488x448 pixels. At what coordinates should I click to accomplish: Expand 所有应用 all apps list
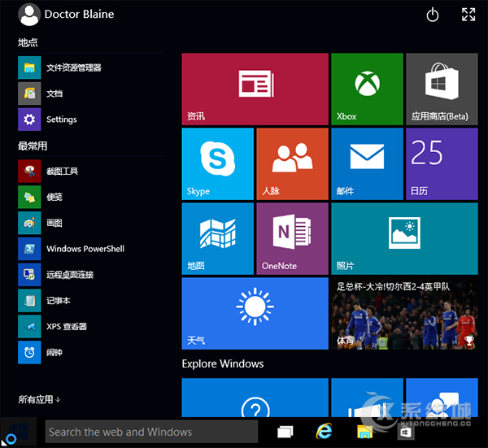tap(39, 399)
